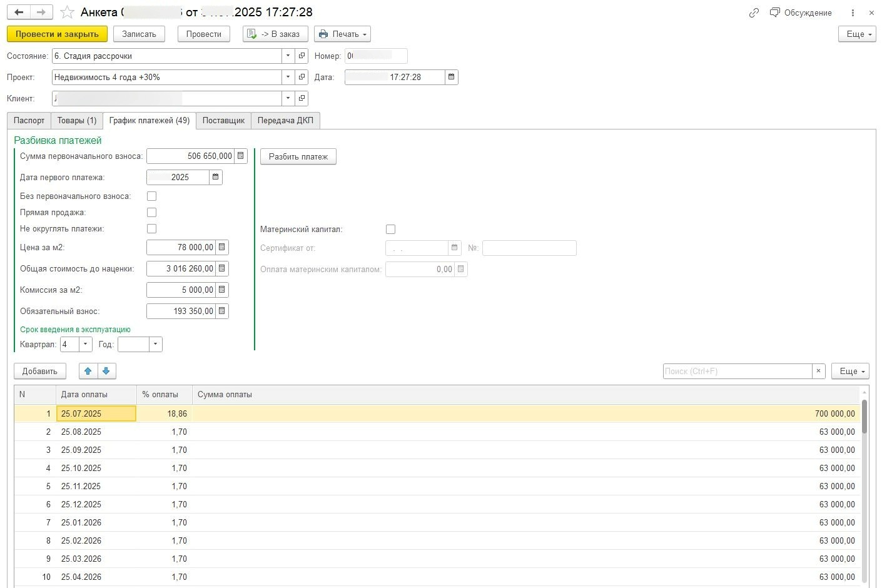882x588 pixels.
Task: Move payment row up with blue arrow
Action: [88, 371]
